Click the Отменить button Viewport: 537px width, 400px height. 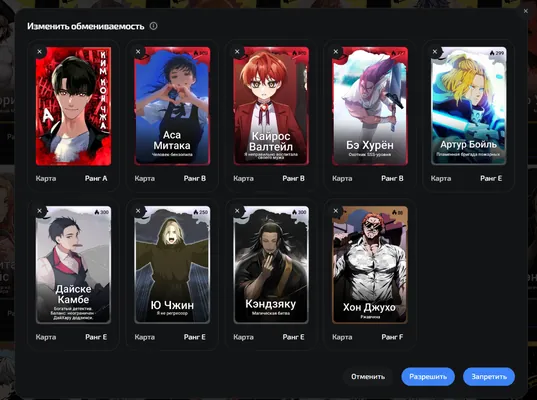coord(368,377)
